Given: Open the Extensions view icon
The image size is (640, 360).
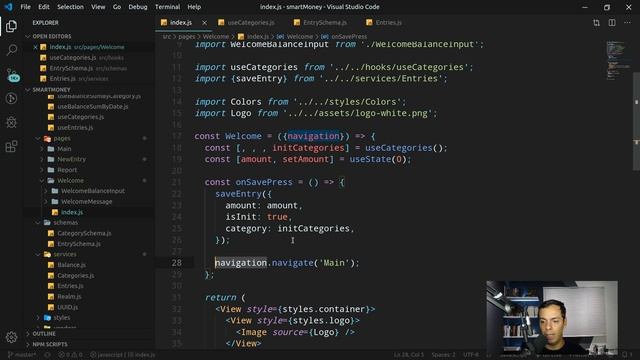Looking at the screenshot, I should click(x=11, y=146).
